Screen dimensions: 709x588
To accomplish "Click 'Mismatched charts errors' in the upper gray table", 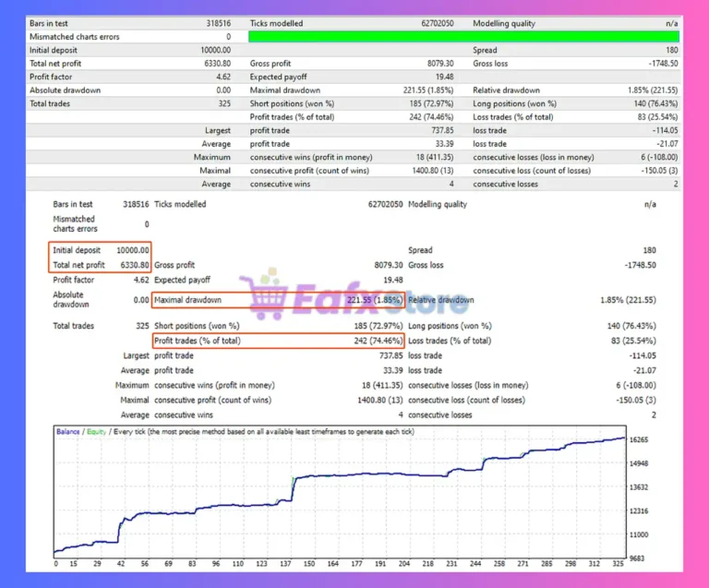I will (75, 37).
